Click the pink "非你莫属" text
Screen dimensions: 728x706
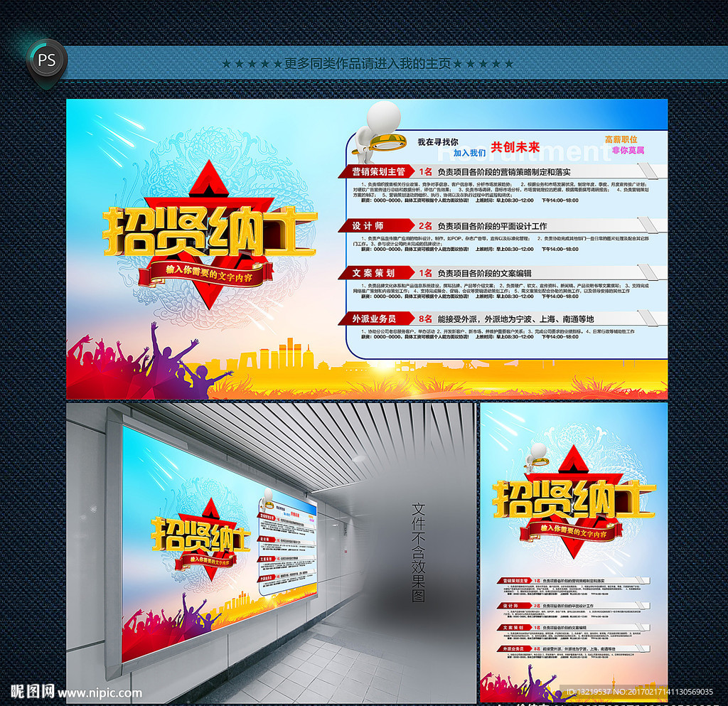[x=628, y=151]
